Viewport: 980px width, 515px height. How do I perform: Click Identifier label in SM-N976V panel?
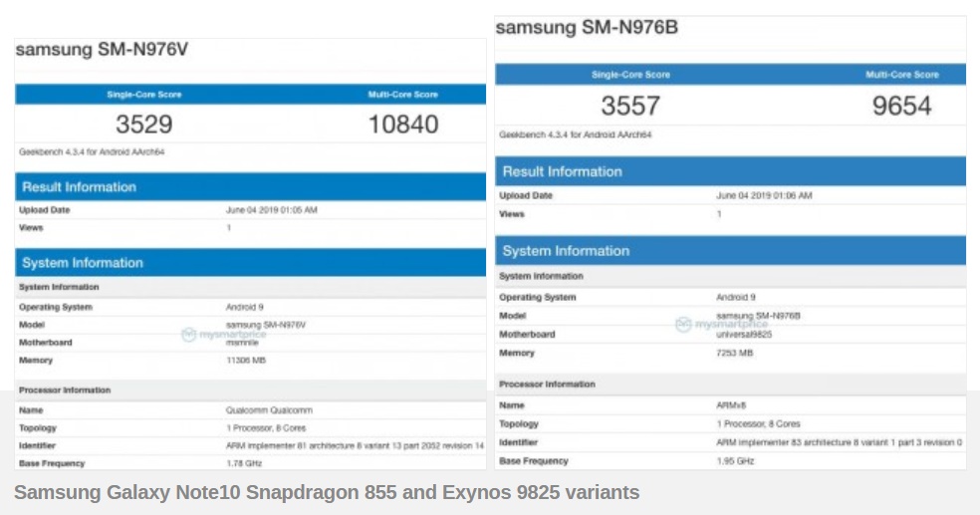point(37,445)
